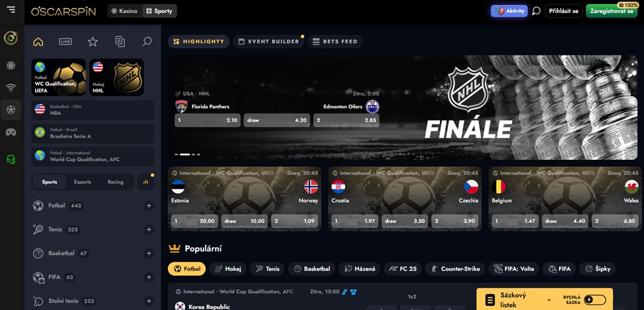This screenshot has height=310, width=644.
Task: Click the headset support icon
Action: (11, 160)
